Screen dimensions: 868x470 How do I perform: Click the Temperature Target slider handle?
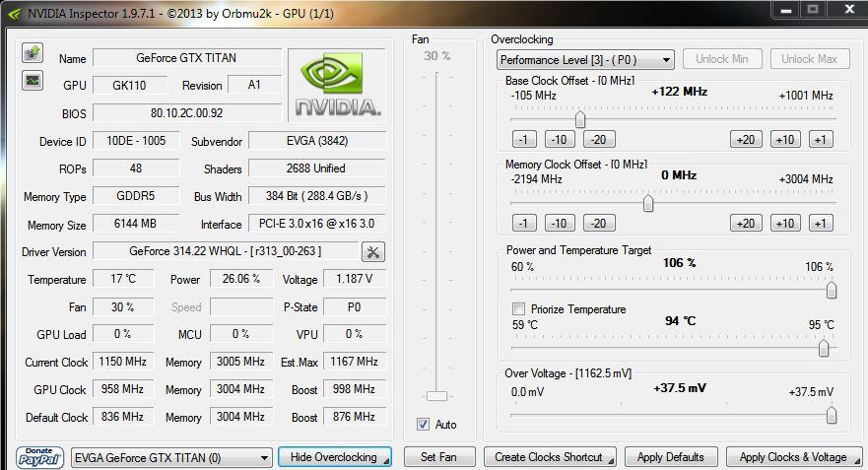coord(824,348)
